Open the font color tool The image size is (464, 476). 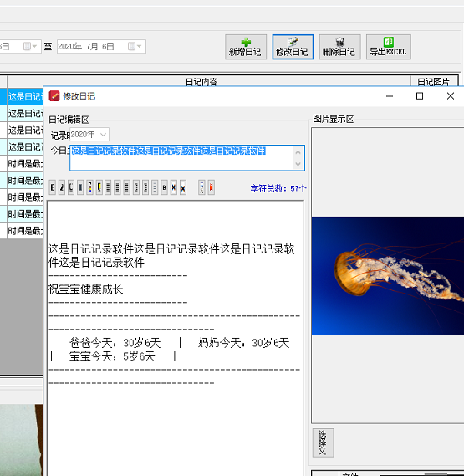[x=89, y=187]
